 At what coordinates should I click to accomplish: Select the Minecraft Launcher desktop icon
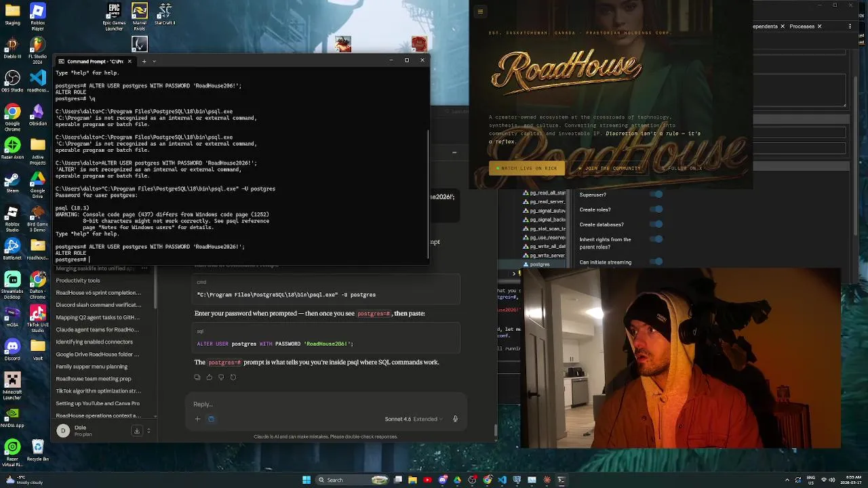12,385
